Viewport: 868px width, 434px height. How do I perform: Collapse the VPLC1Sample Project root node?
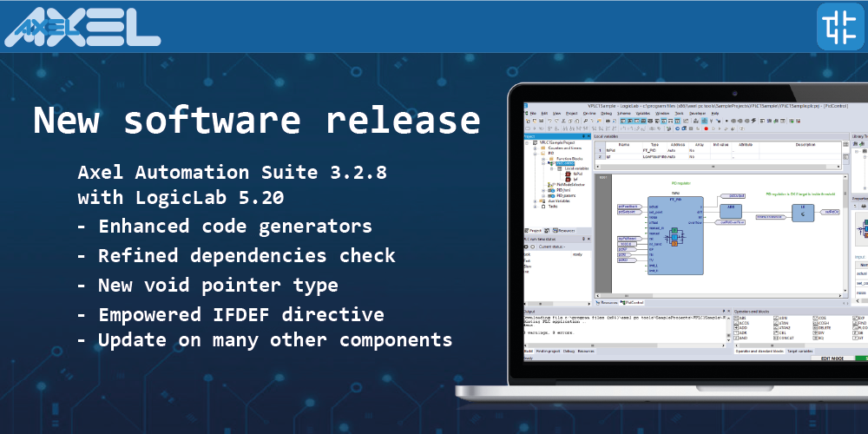click(527, 143)
